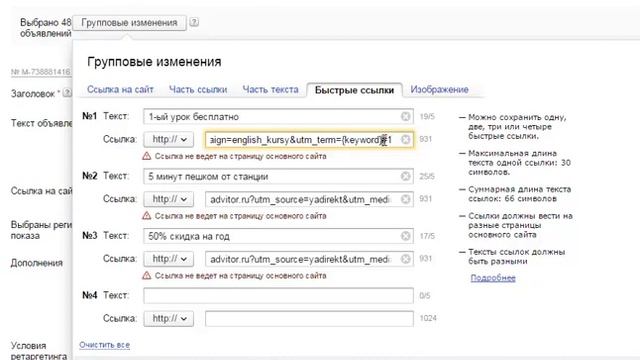Image resolution: width=640 pixels, height=360 pixels.
Task: Open the Подробнее link
Action: tap(493, 278)
